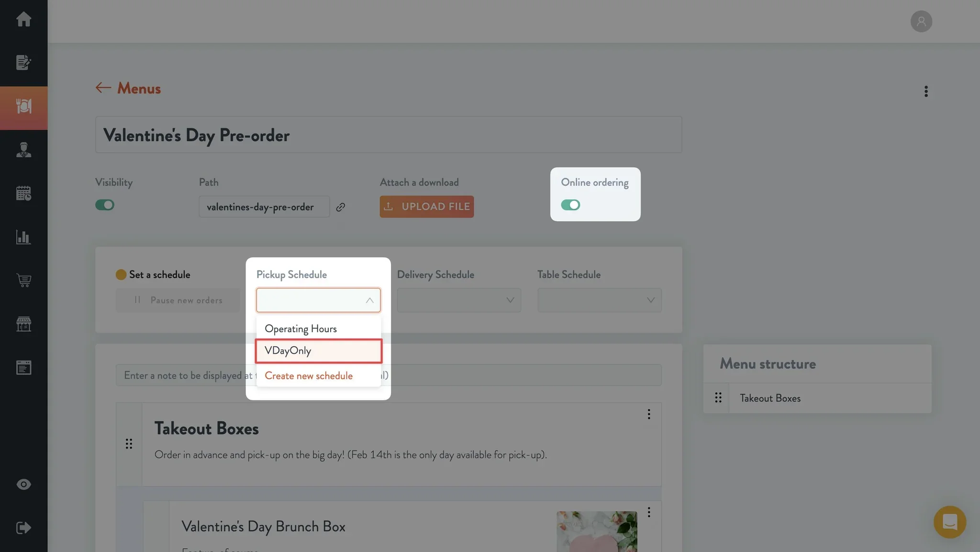Click the UPLOAD FILE button
980x552 pixels.
point(427,206)
